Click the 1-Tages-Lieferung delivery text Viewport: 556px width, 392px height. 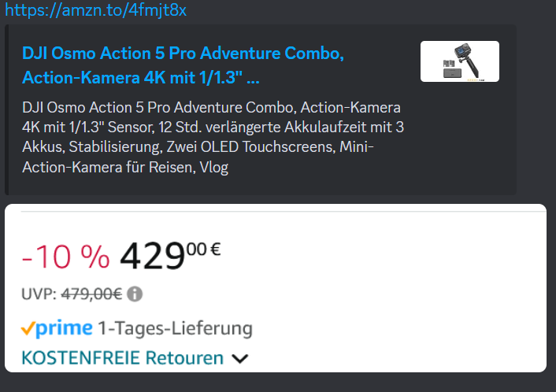tap(175, 328)
